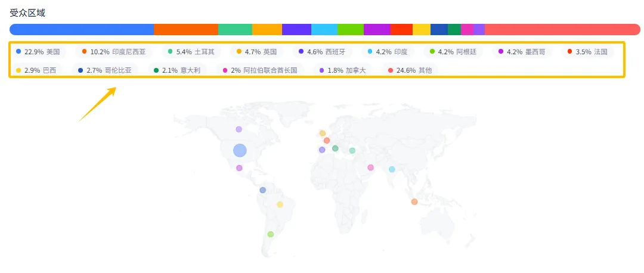Click the large blue USA map bubble

pyautogui.click(x=240, y=150)
